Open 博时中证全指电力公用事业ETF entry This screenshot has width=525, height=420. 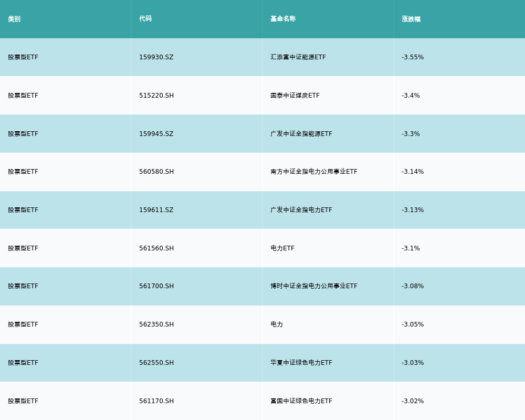click(313, 286)
